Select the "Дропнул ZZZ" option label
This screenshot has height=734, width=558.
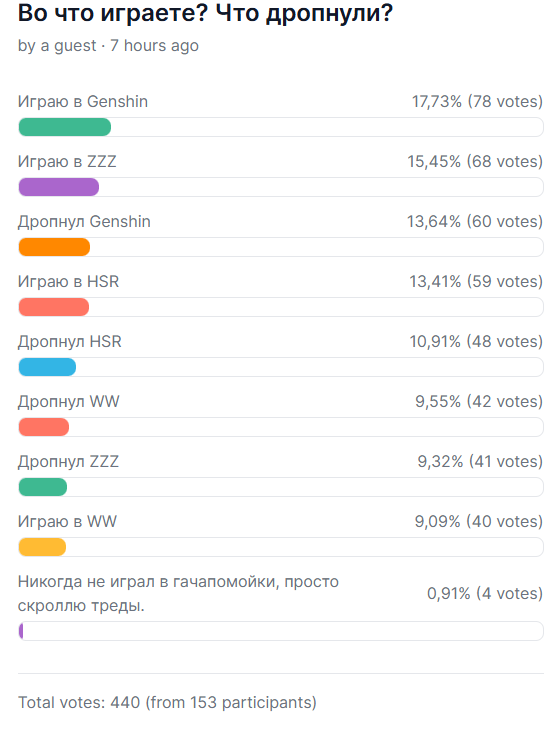click(x=68, y=462)
